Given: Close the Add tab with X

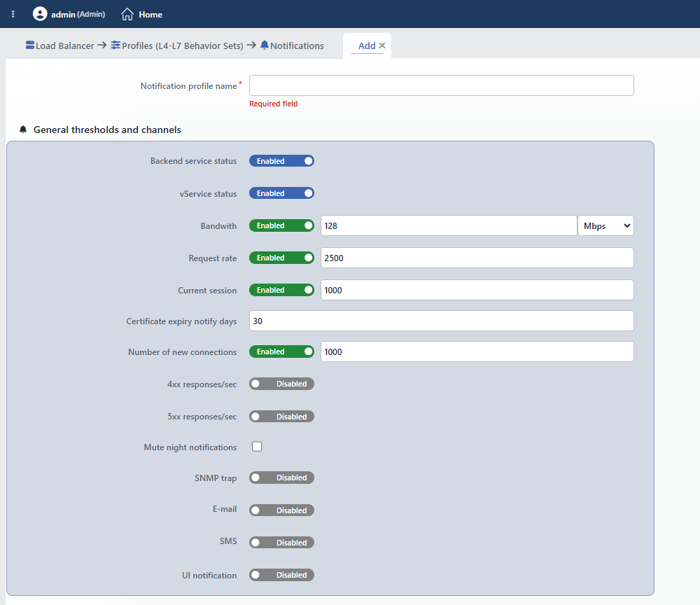Looking at the screenshot, I should point(382,46).
